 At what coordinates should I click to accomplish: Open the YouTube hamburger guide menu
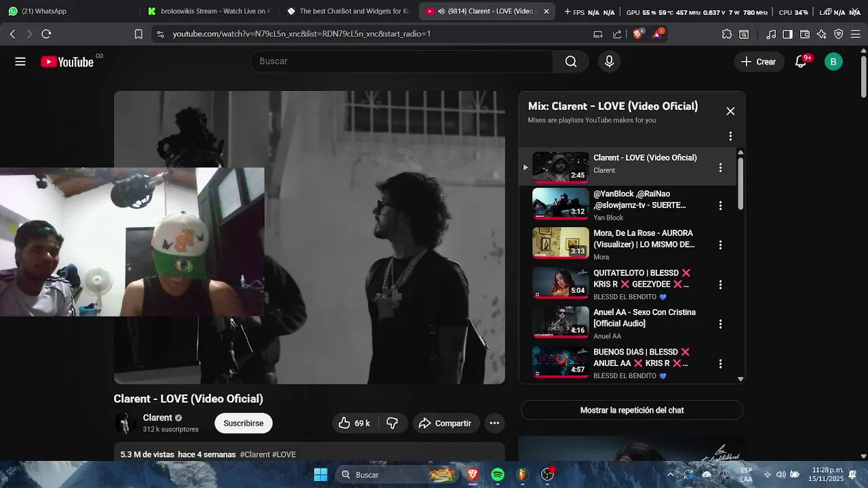point(20,62)
